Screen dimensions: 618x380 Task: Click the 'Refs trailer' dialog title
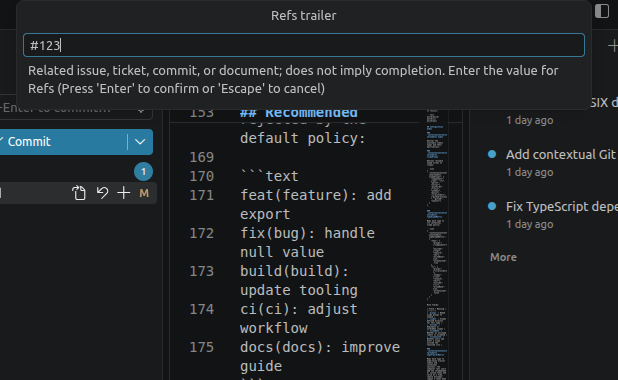pyautogui.click(x=303, y=16)
